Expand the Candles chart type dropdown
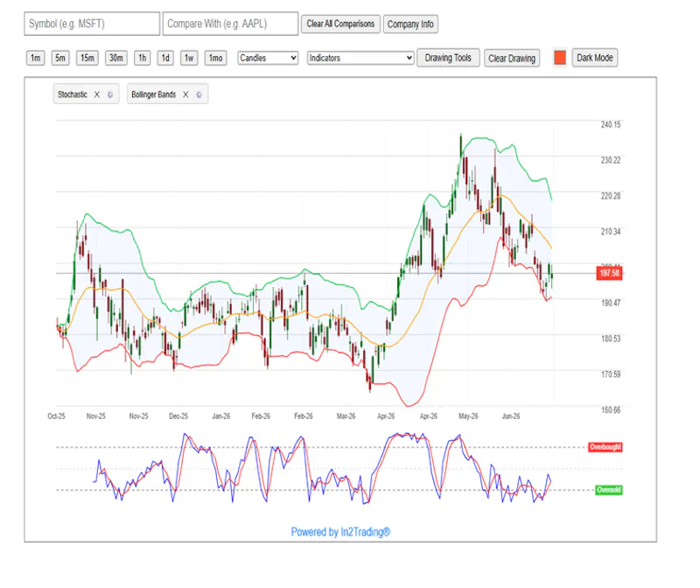The width and height of the screenshot is (700, 588). coord(268,58)
